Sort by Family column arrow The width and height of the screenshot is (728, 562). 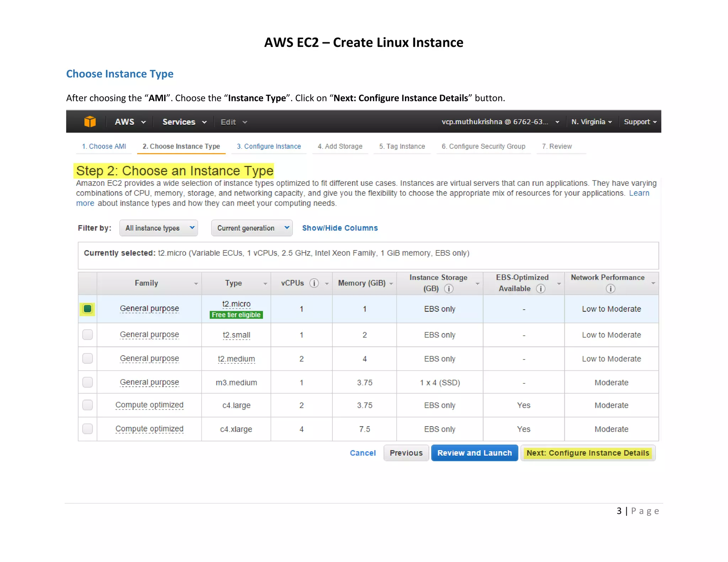[196, 283]
